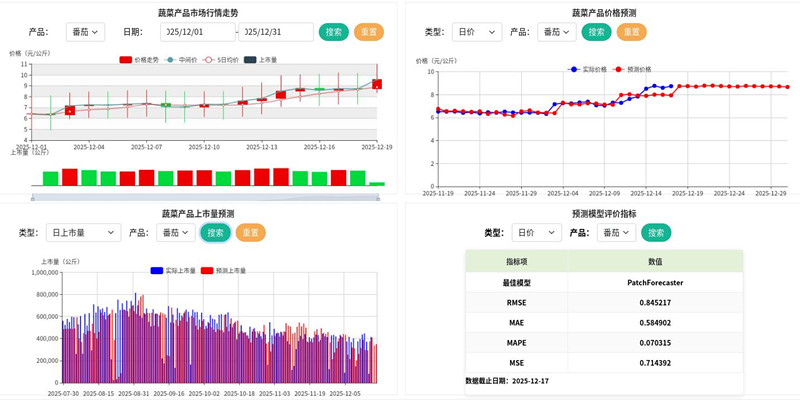Toggle the 5日均价 legend series
800x400 pixels.
[210, 59]
